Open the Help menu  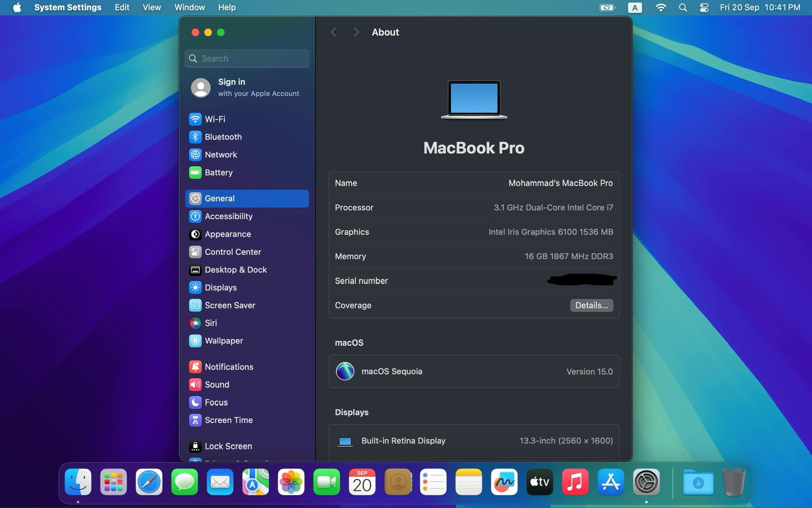click(227, 7)
